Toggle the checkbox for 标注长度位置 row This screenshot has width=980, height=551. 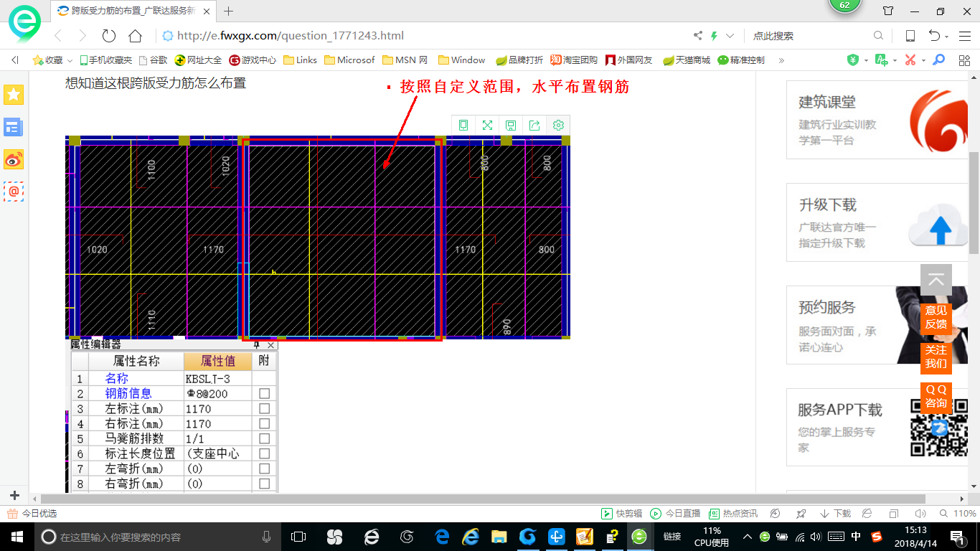[x=265, y=454]
